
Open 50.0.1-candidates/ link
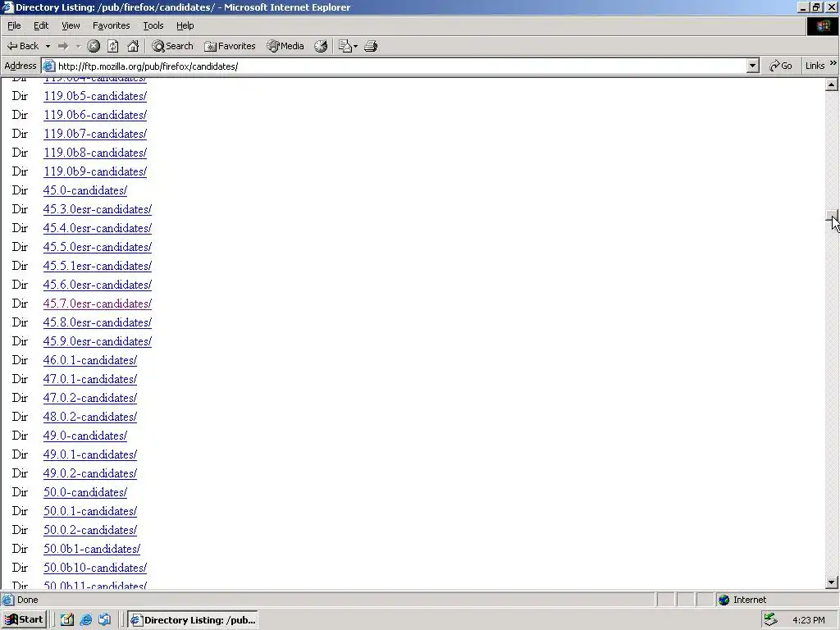(90, 512)
